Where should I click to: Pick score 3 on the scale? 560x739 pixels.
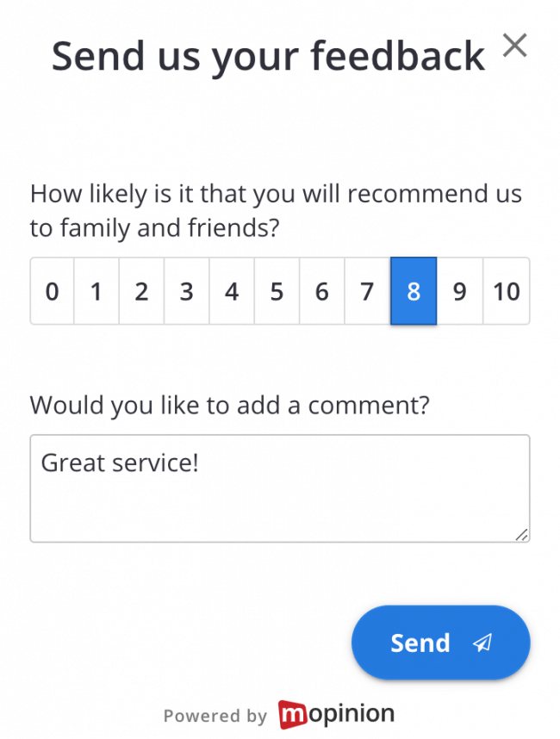click(186, 291)
